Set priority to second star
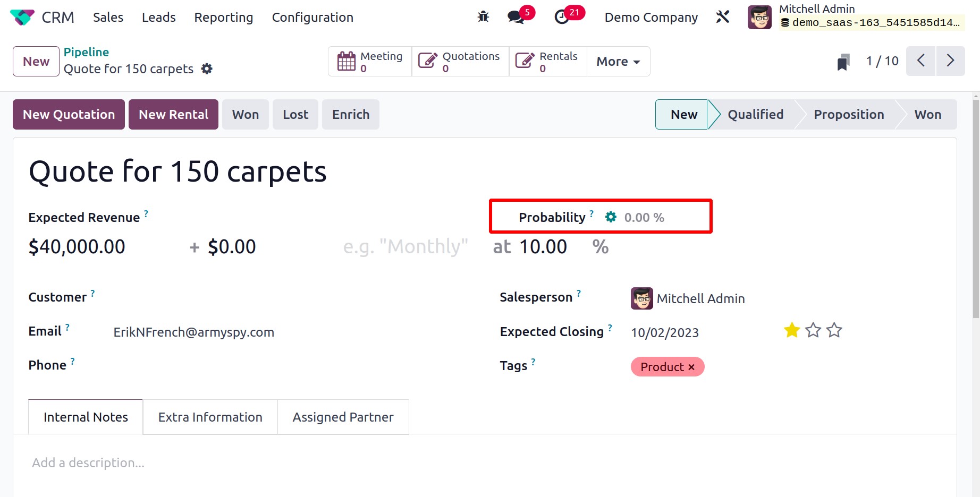This screenshot has height=497, width=980. (x=813, y=330)
